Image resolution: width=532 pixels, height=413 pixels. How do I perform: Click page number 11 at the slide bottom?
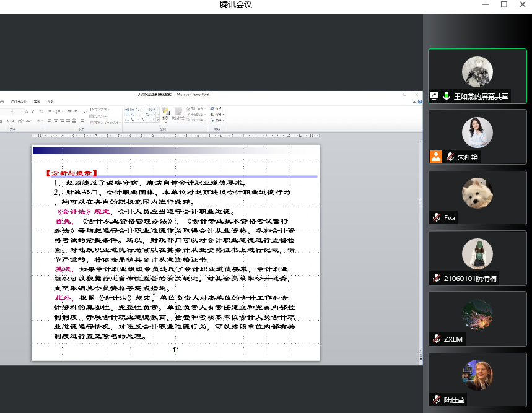point(175,350)
